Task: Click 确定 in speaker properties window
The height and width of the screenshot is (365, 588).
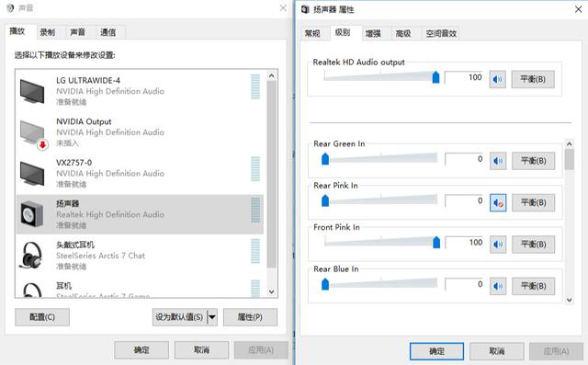Action: pos(436,351)
